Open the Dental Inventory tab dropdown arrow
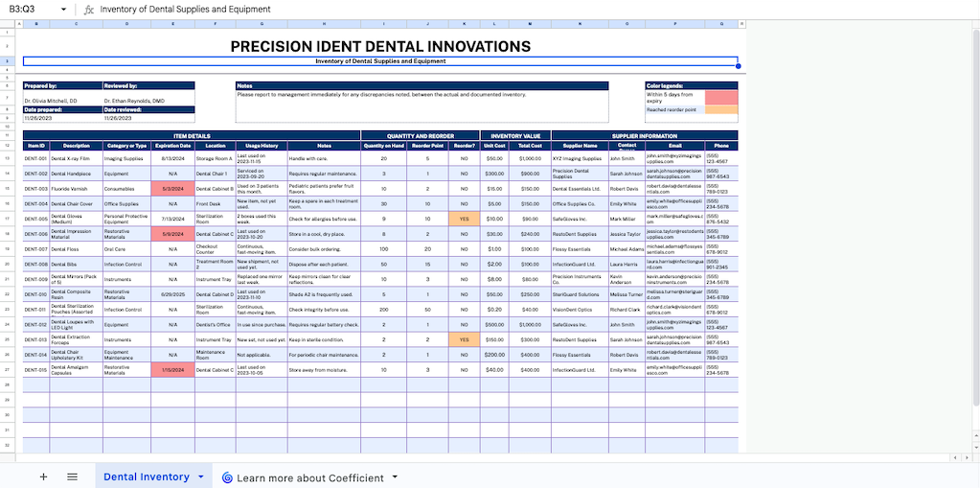 point(200,476)
